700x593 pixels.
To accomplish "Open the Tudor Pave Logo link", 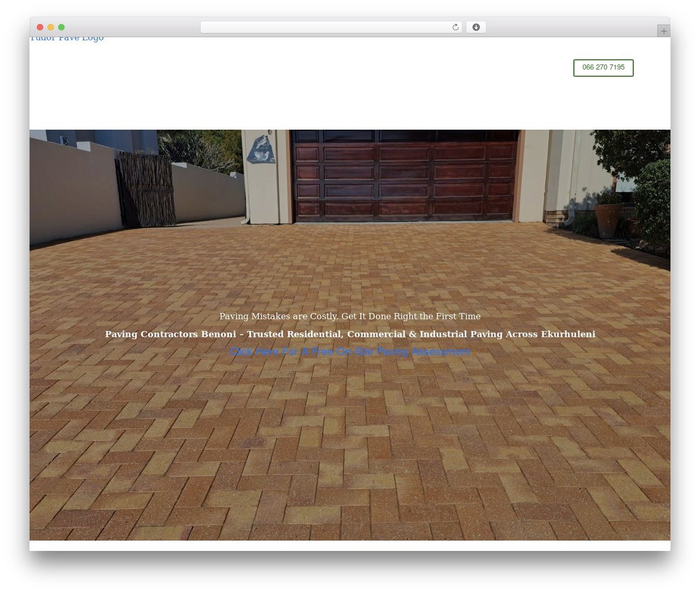I will [67, 38].
